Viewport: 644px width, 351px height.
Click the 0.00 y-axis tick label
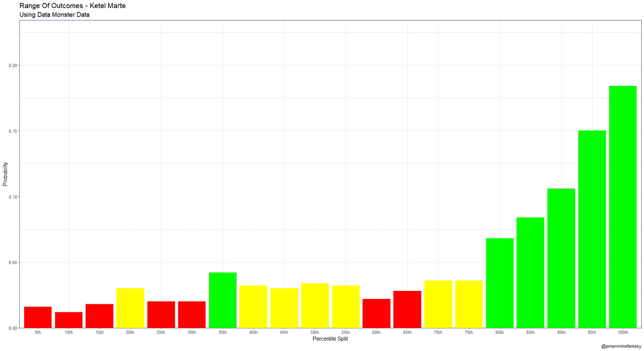pos(12,328)
